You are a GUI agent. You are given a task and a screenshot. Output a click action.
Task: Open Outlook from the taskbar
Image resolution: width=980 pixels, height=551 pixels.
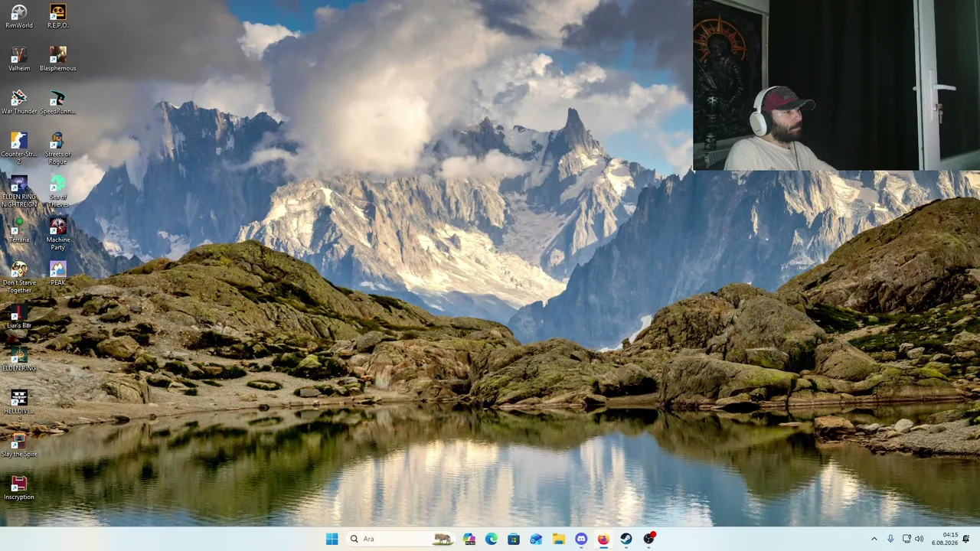(x=536, y=539)
